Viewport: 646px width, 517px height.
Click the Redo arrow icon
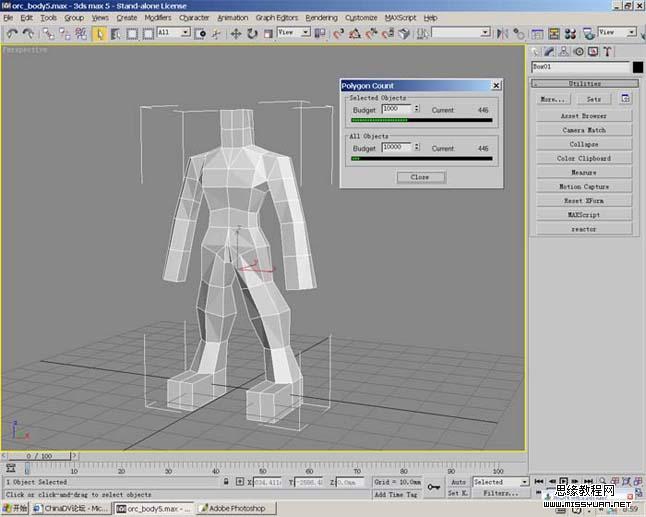click(28, 34)
